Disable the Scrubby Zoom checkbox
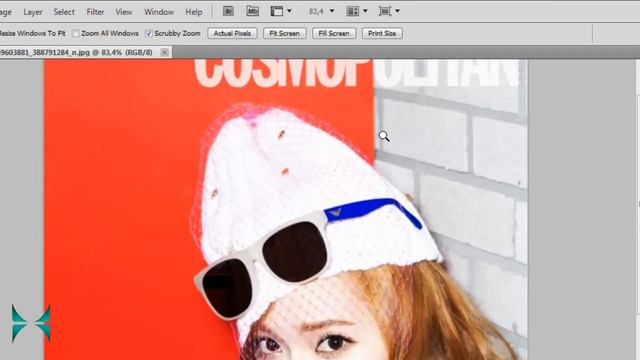 coord(149,33)
